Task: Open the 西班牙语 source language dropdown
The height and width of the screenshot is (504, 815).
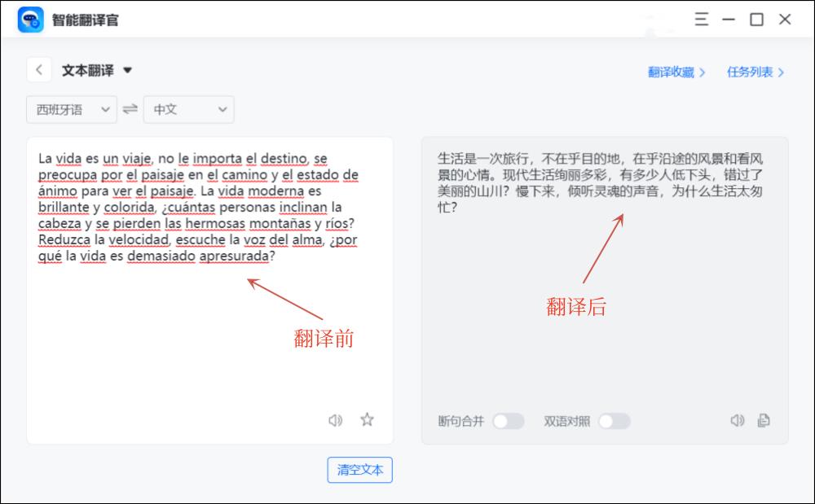Action: tap(72, 109)
